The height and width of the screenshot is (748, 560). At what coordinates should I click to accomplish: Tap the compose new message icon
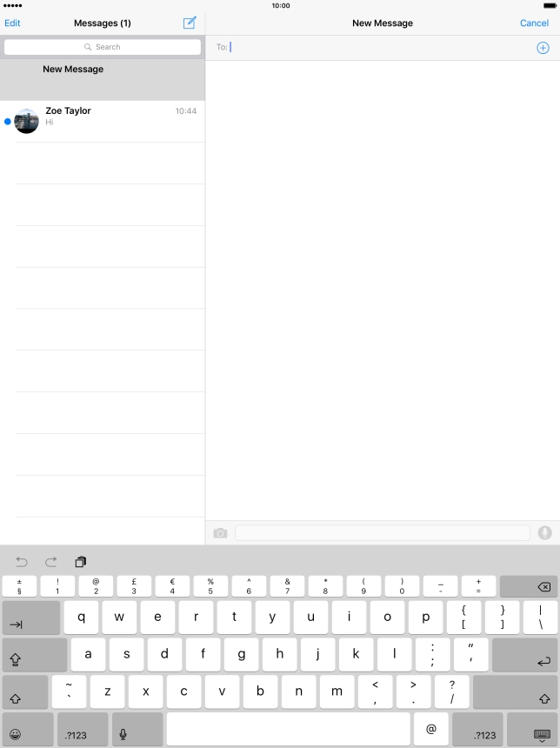point(190,23)
